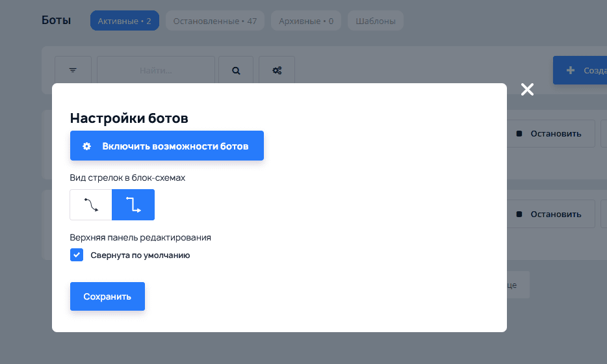This screenshot has width=607, height=364.
Task: Stop the second bot with Остановить
Action: (549, 214)
